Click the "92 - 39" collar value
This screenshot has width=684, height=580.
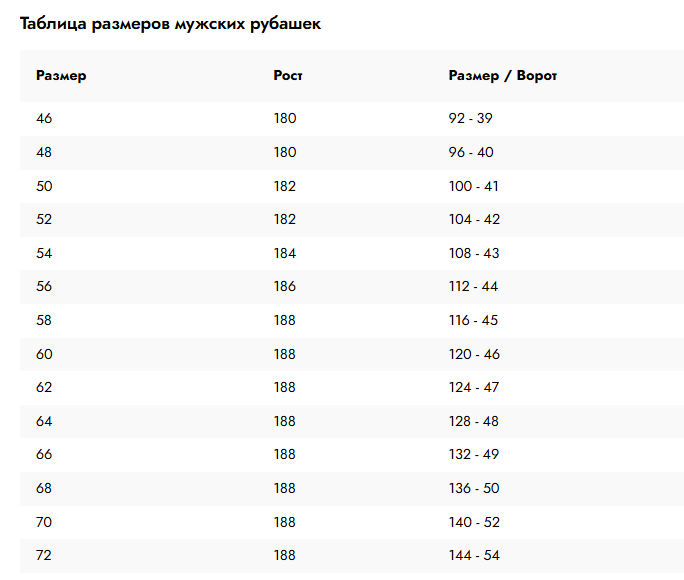[471, 118]
